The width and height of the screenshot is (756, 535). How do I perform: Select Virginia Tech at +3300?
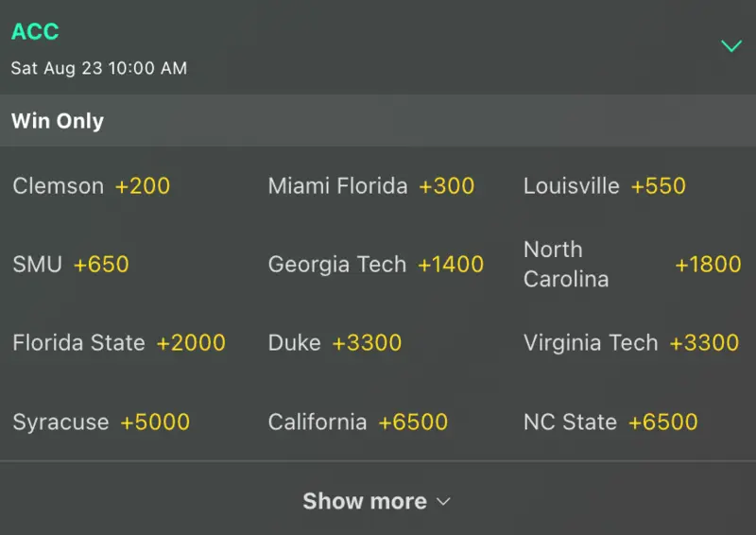[630, 342]
